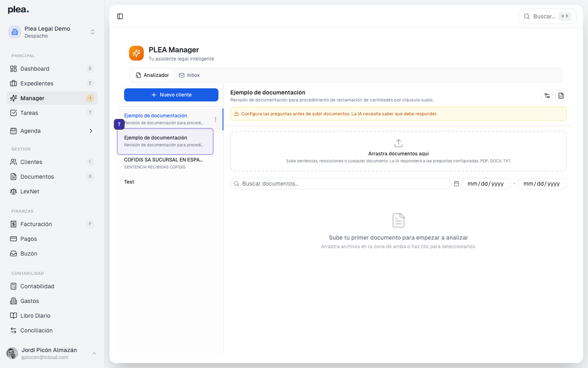Click the document report icon top right of panel

click(x=561, y=95)
